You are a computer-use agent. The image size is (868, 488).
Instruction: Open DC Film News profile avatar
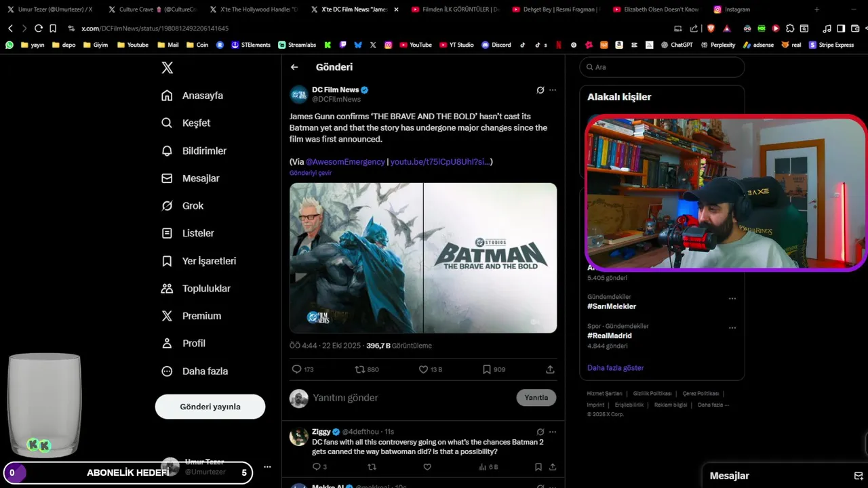298,94
